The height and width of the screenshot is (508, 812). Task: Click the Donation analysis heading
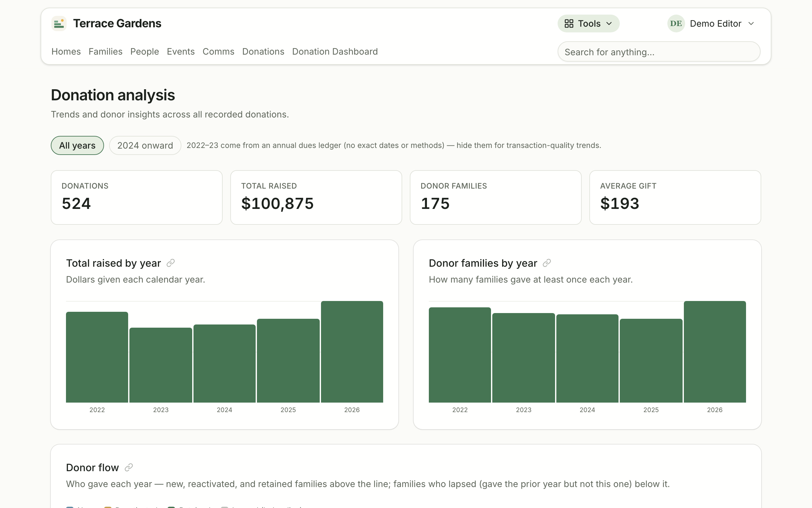pos(113,95)
